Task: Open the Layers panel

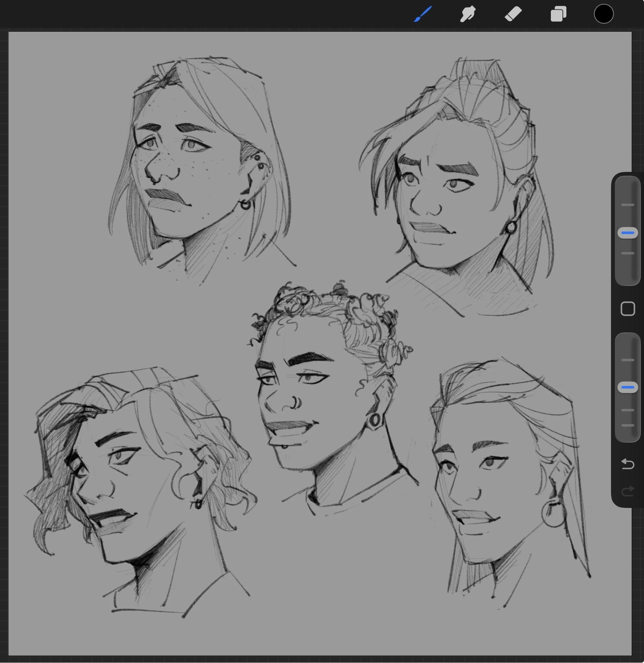Action: (x=558, y=14)
